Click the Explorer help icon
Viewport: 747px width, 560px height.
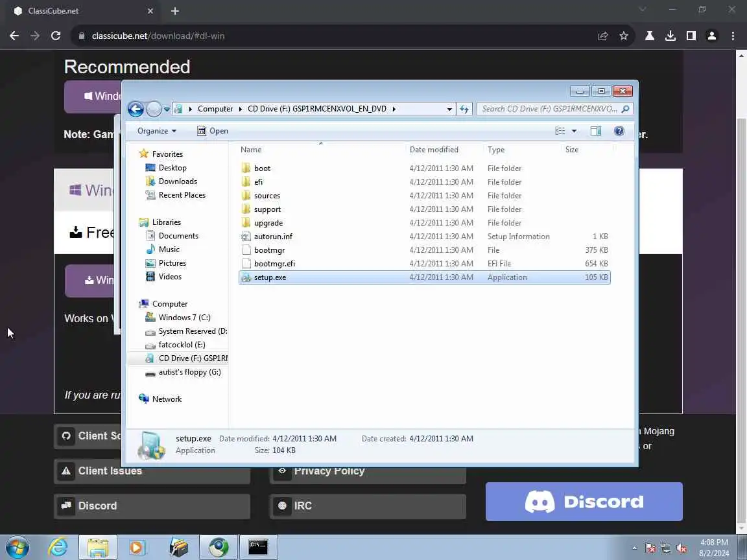(x=619, y=131)
